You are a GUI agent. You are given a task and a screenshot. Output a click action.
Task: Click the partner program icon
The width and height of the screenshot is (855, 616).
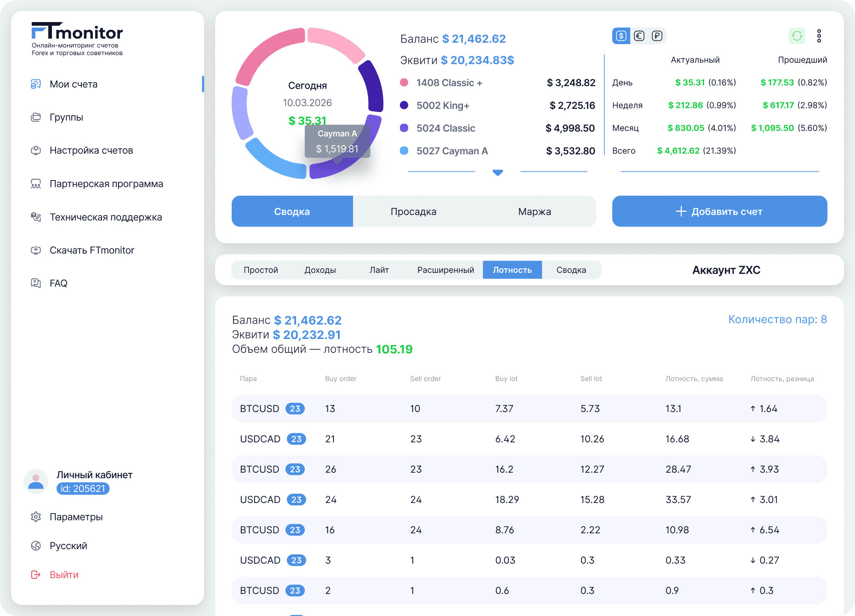click(x=36, y=184)
